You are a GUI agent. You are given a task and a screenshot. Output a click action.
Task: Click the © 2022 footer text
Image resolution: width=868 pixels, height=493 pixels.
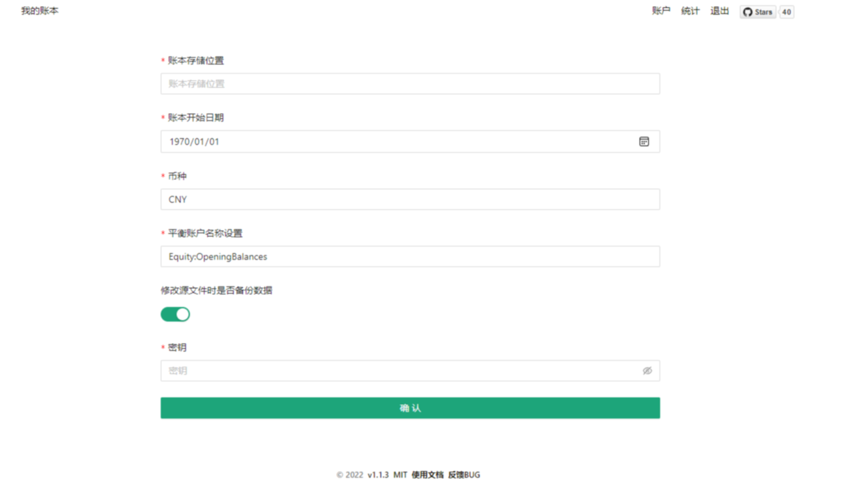pyautogui.click(x=350, y=474)
